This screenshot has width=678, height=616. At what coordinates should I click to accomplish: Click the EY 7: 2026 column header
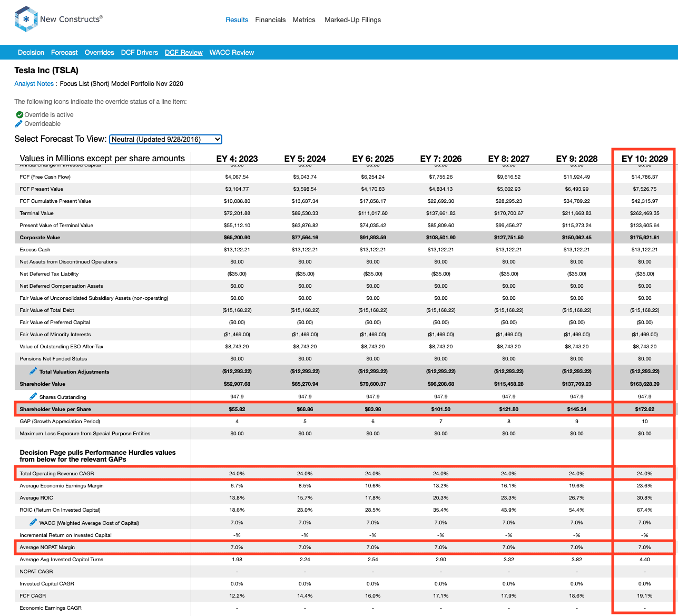click(x=441, y=159)
